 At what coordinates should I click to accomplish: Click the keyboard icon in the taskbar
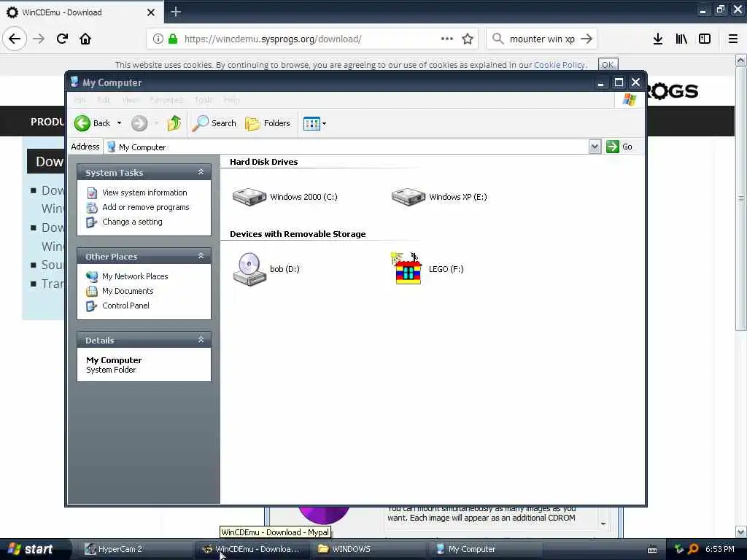pos(652,550)
